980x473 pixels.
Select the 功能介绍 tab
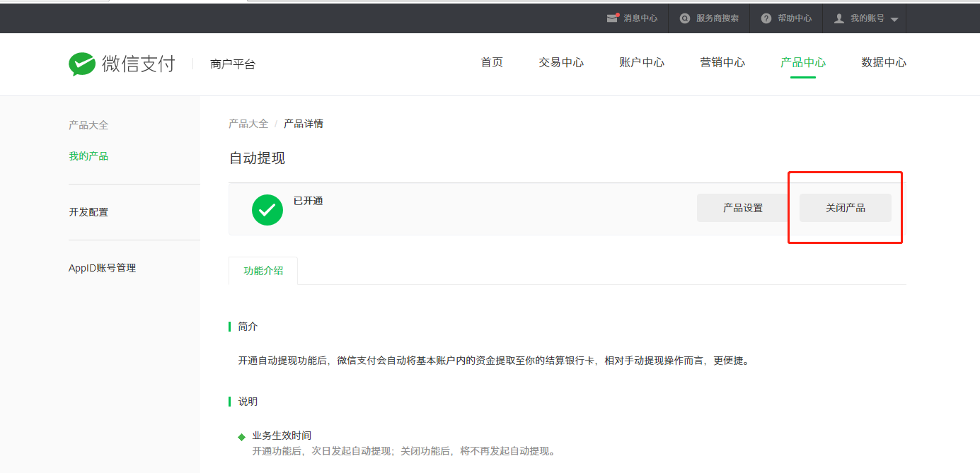pos(263,271)
